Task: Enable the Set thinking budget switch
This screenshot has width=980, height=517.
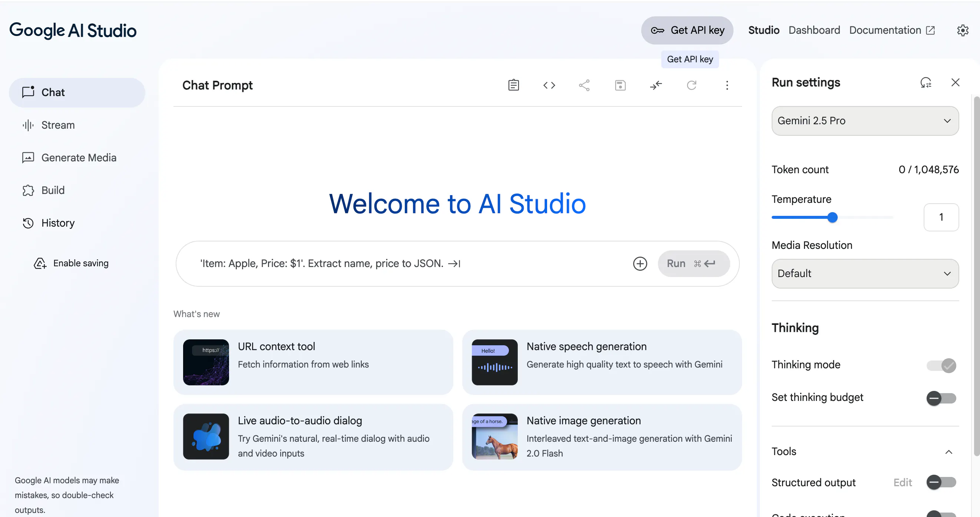Action: pyautogui.click(x=941, y=398)
